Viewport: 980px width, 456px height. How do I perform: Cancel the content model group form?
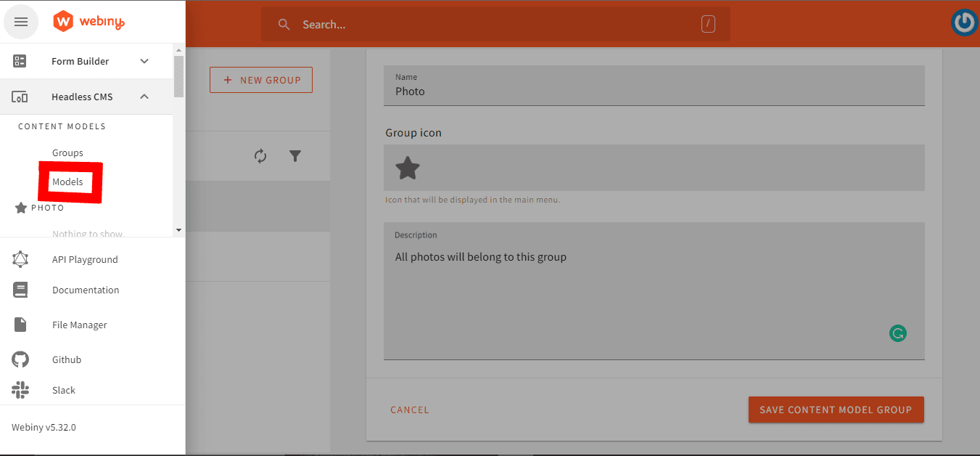pos(409,410)
